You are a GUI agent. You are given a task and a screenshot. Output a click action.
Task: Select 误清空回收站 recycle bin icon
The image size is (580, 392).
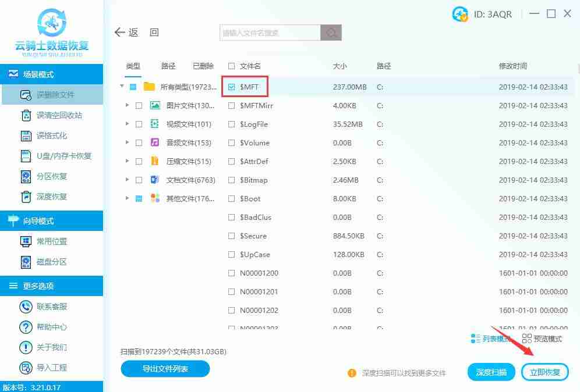click(26, 115)
